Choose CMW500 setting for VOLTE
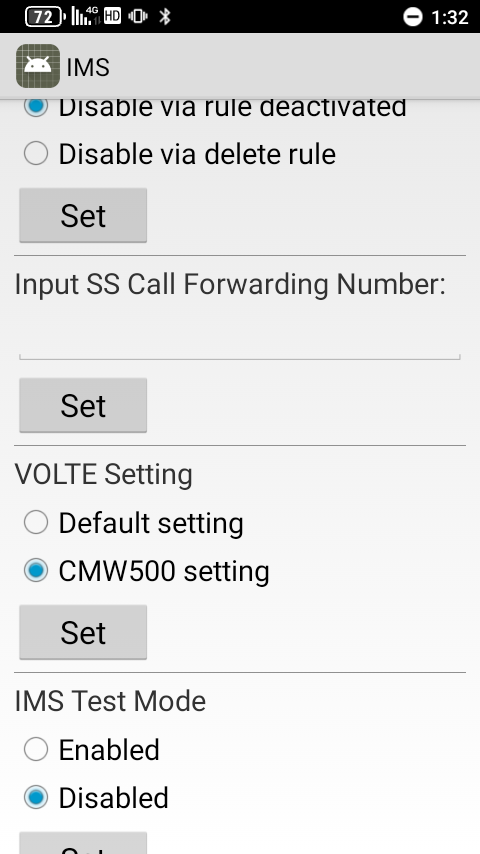Image resolution: width=480 pixels, height=854 pixels. [x=147, y=571]
